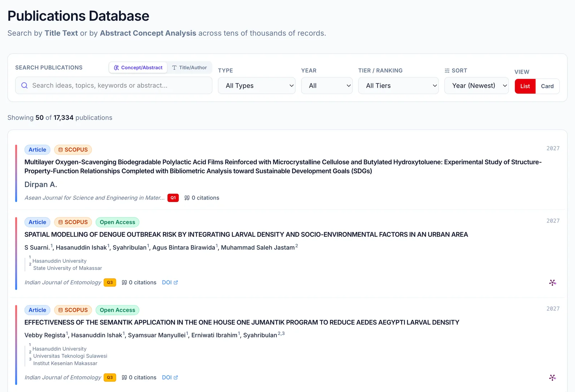
Task: Click author Muhammad Saleh Jastam
Action: (x=258, y=247)
